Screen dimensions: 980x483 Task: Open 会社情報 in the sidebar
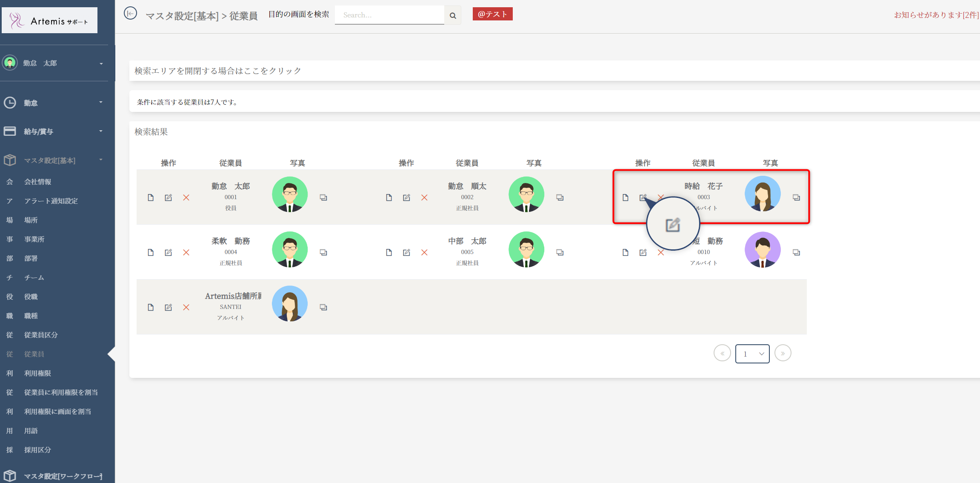tap(37, 182)
